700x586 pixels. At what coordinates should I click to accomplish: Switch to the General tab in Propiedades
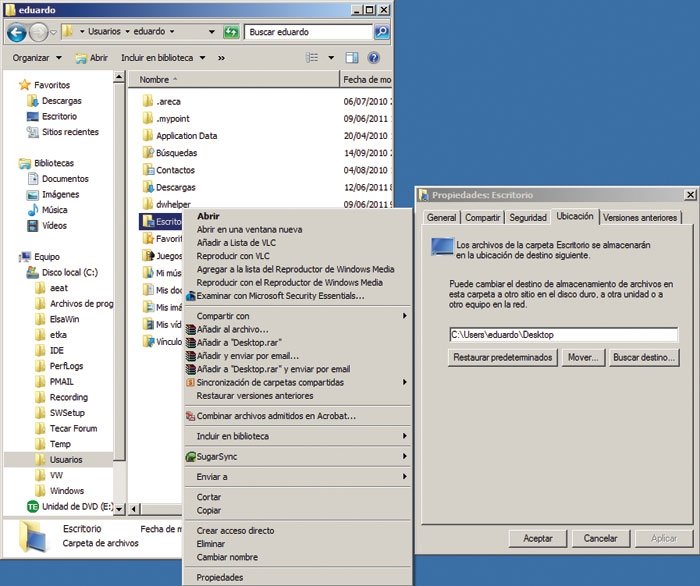coord(442,218)
